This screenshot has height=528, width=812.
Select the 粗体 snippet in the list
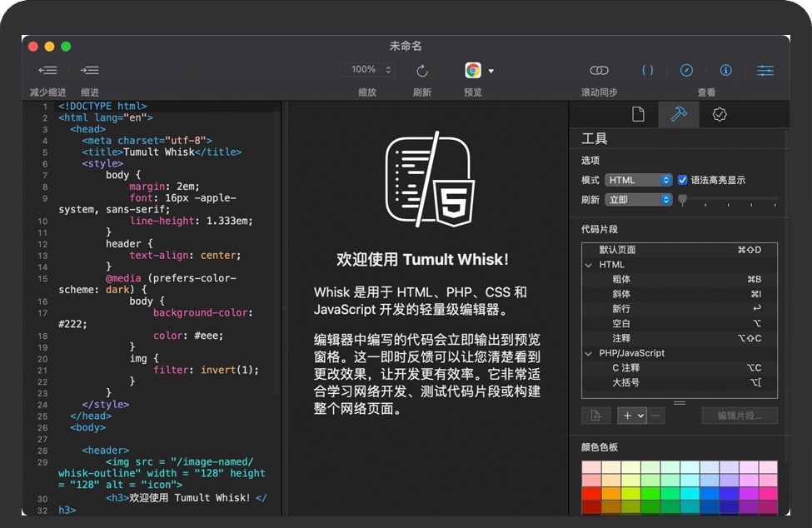(621, 280)
